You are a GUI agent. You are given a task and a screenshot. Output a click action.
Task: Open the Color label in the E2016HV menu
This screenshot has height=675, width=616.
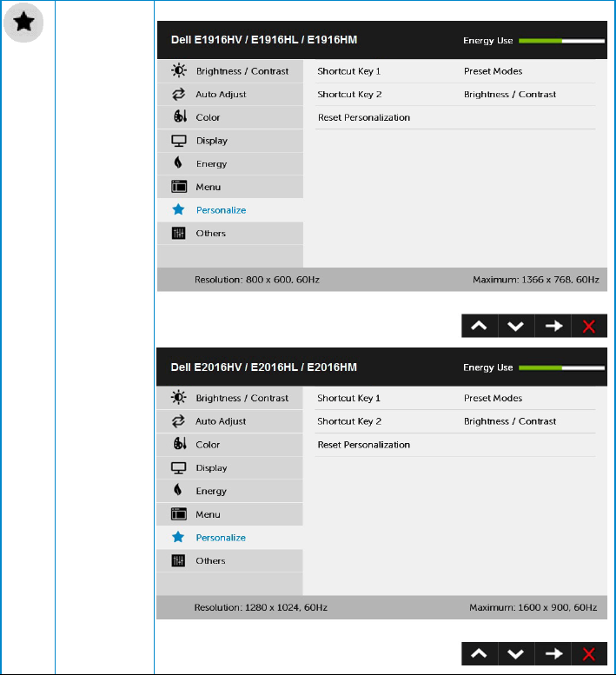click(x=208, y=445)
